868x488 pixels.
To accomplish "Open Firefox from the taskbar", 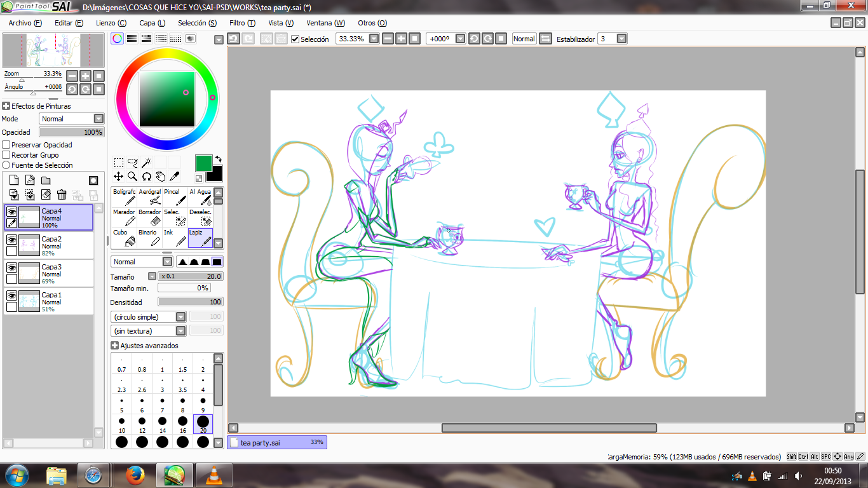I will click(134, 475).
